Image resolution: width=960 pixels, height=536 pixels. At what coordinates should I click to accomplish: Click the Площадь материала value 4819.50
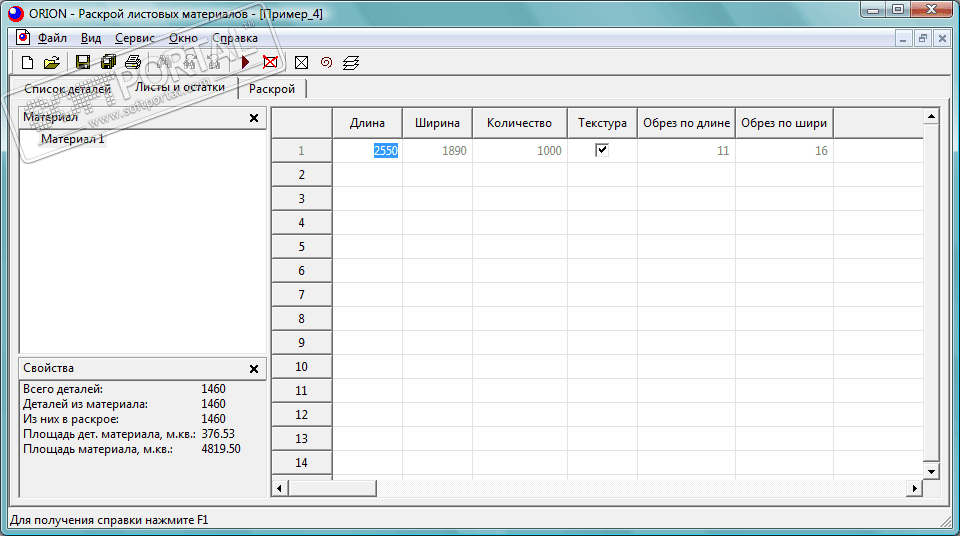tap(221, 449)
